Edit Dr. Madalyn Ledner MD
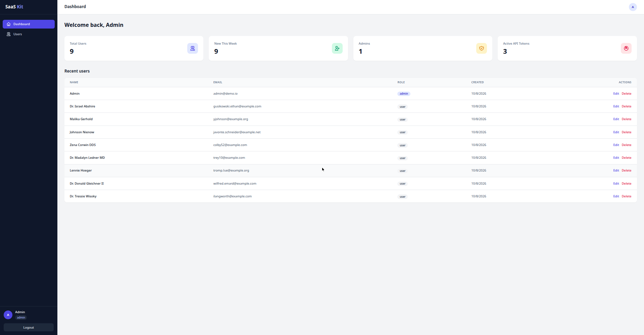644x335 pixels. point(616,158)
